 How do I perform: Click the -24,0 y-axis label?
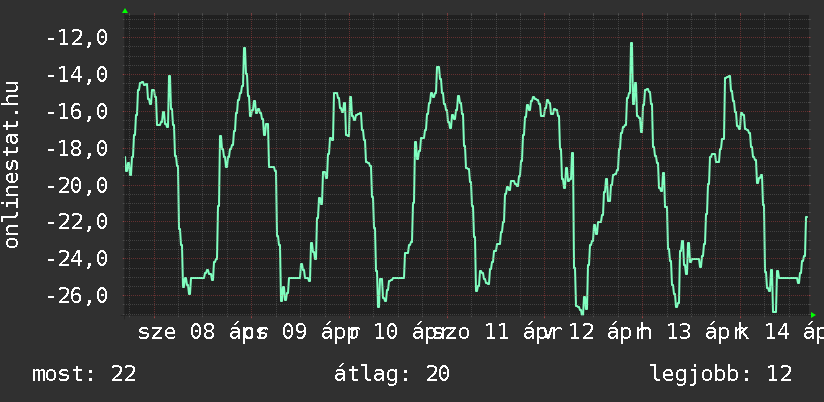(76, 259)
